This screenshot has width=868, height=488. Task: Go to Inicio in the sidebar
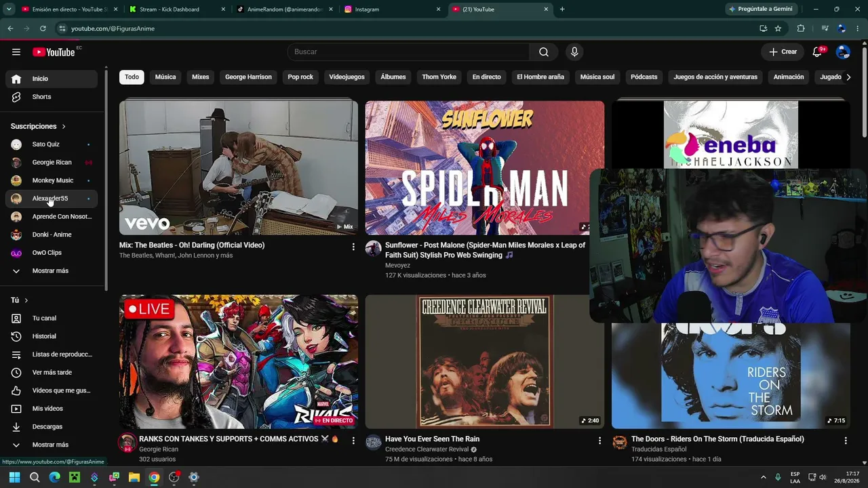tap(52, 79)
